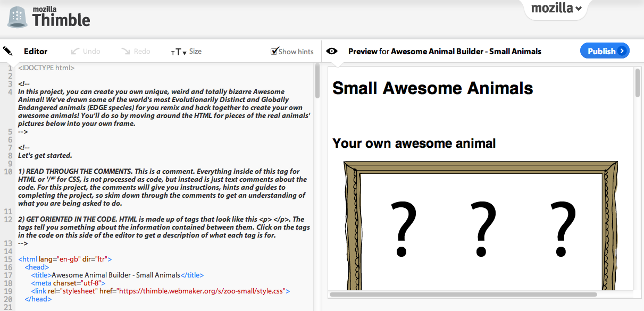This screenshot has width=644, height=311.
Task: Click line number 15 in the gutter
Action: pyautogui.click(x=10, y=259)
